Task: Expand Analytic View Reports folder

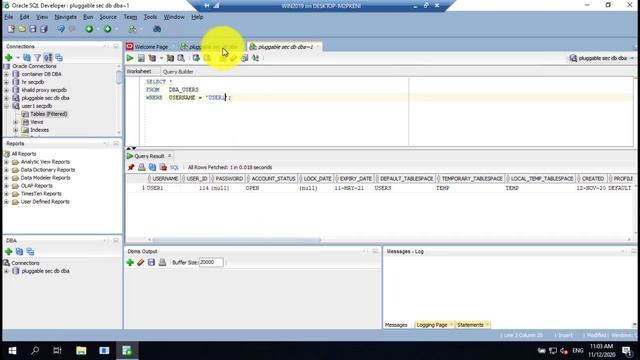Action: [x=6, y=162]
